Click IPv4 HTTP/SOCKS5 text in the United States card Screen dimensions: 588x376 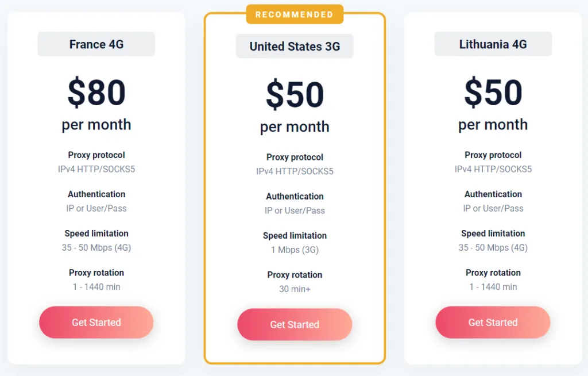click(295, 171)
